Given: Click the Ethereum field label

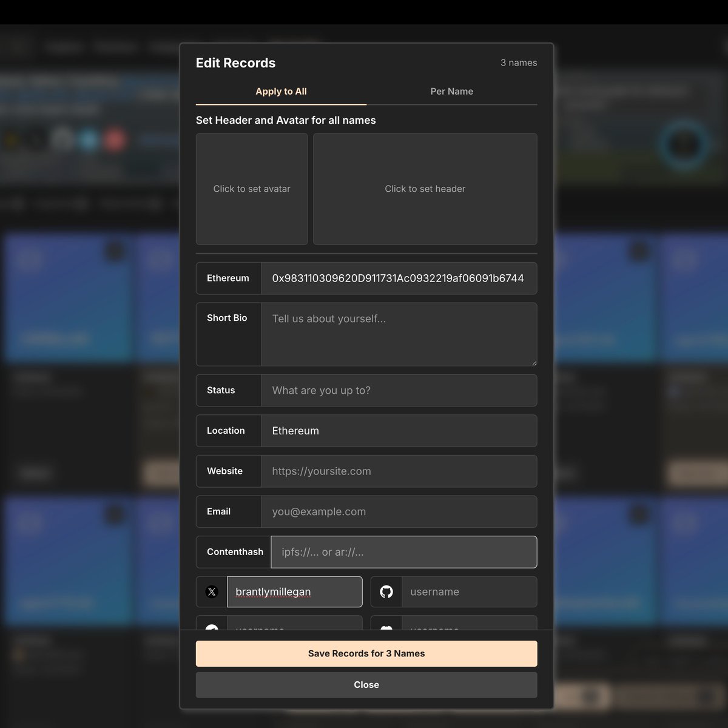Looking at the screenshot, I should coord(228,278).
